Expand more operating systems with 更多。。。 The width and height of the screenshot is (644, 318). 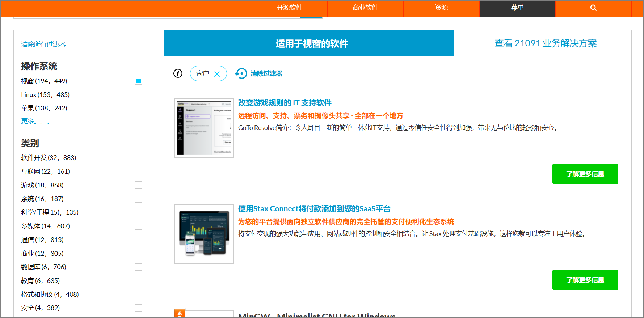coord(35,121)
